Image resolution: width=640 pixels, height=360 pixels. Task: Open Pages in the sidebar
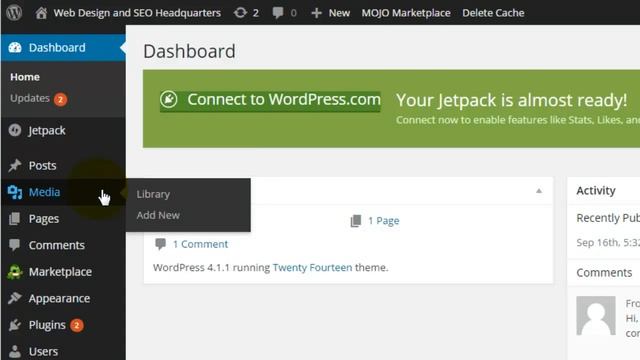coord(44,219)
